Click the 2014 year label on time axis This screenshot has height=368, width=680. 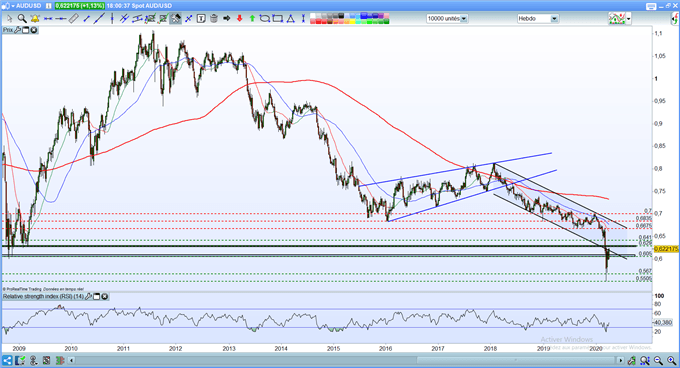tap(281, 348)
